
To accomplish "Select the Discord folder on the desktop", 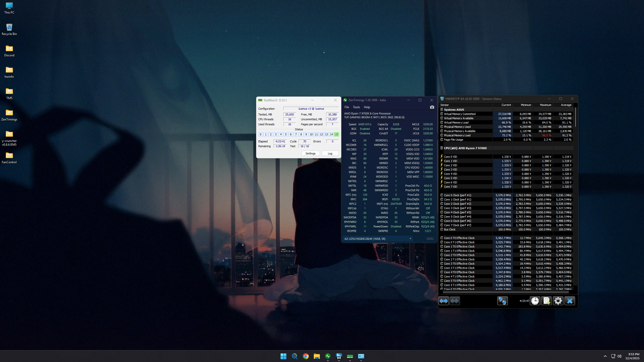I will [x=9, y=51].
